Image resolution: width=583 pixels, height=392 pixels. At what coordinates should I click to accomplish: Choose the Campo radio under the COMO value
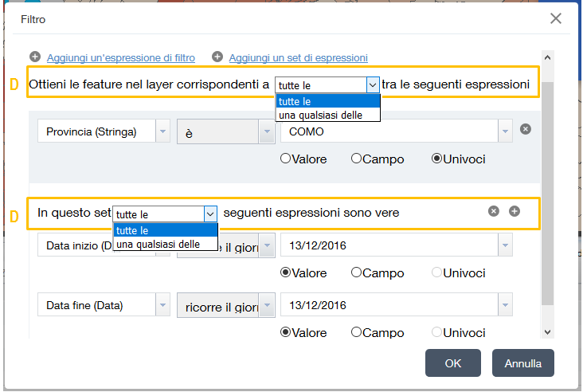[356, 159]
